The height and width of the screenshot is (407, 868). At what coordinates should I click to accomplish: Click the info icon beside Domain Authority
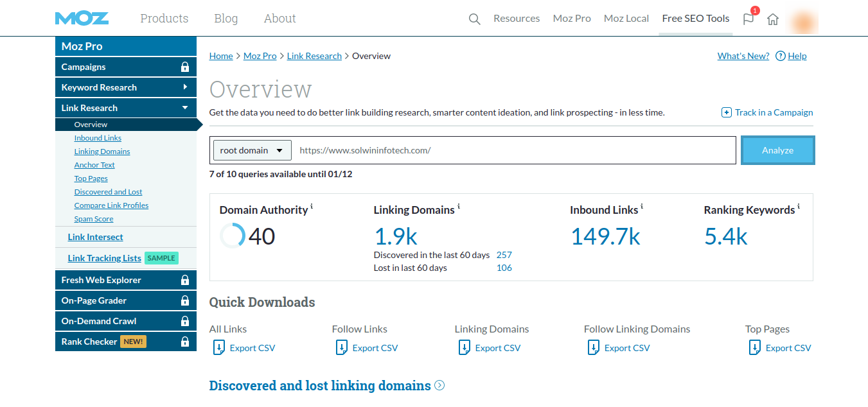(313, 205)
